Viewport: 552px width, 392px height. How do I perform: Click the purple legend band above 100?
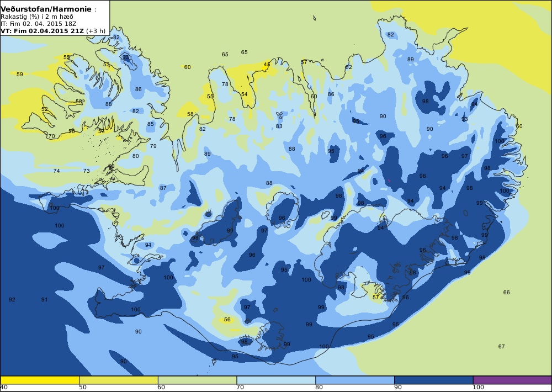coord(513,380)
